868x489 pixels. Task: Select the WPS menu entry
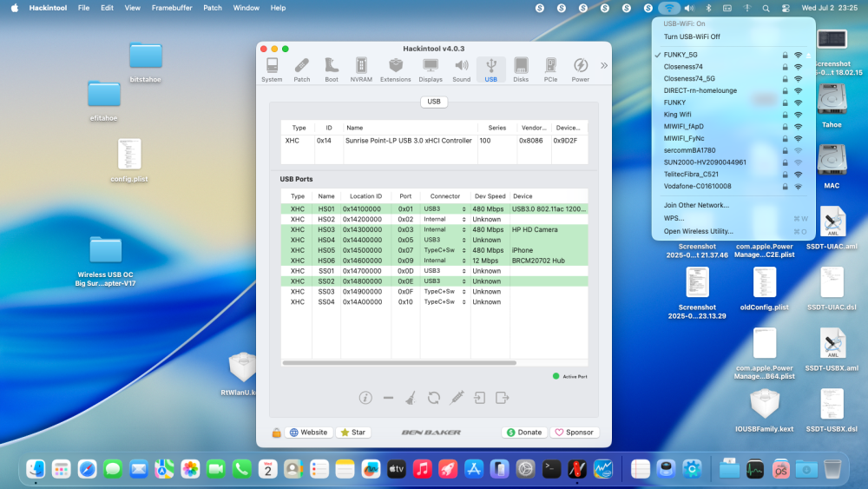click(733, 218)
